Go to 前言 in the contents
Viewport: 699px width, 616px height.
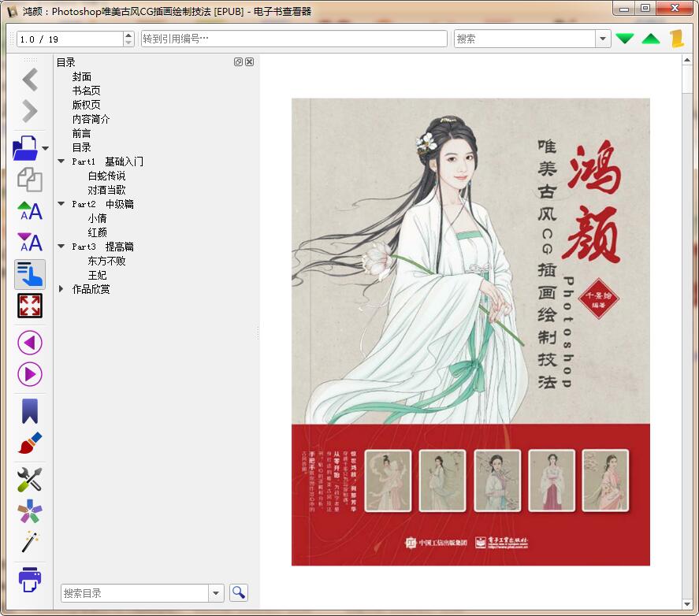click(82, 133)
